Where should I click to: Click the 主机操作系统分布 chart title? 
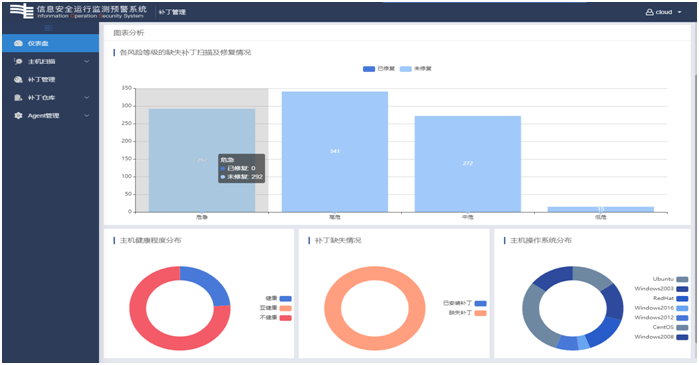pyautogui.click(x=541, y=240)
